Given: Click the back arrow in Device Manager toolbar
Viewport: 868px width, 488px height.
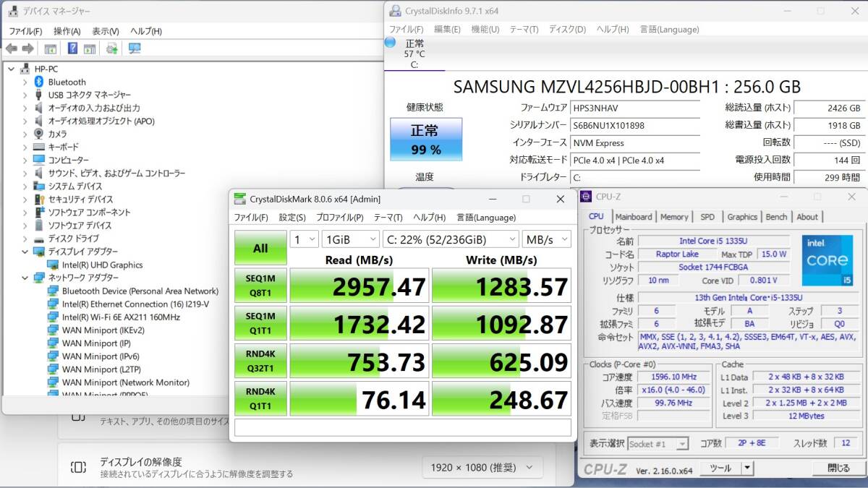Looking at the screenshot, I should tap(12, 48).
